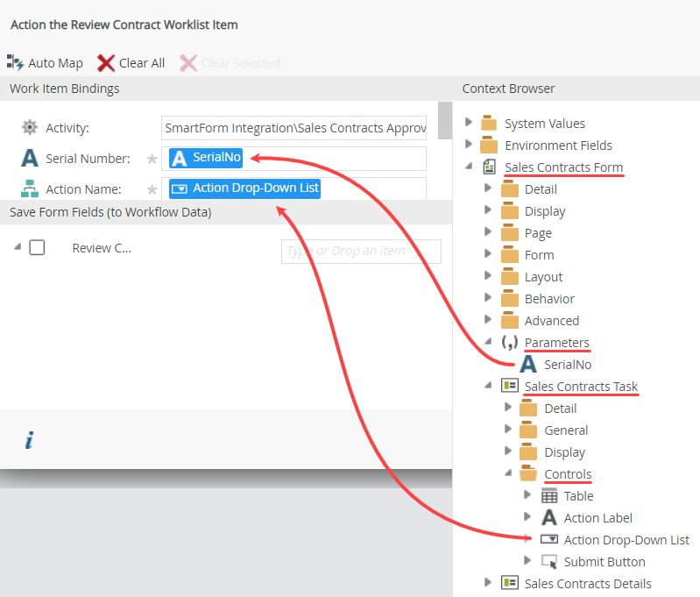The width and height of the screenshot is (700, 597).
Task: Select the Controls tree label
Action: point(568,474)
